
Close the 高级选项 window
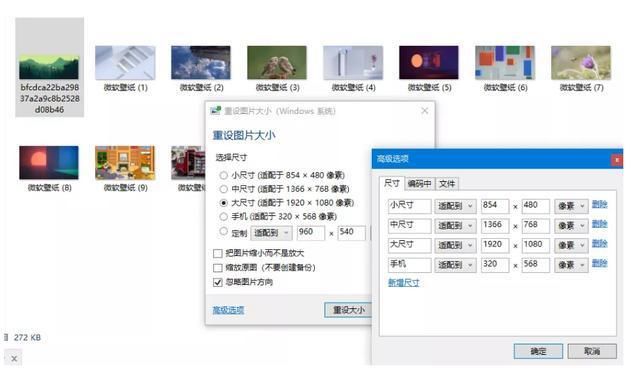click(x=617, y=160)
